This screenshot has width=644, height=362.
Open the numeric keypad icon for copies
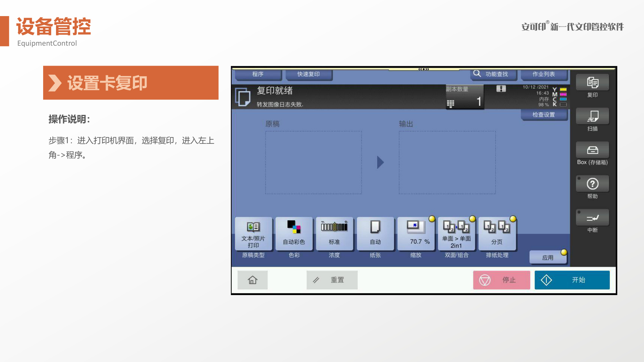pos(450,104)
